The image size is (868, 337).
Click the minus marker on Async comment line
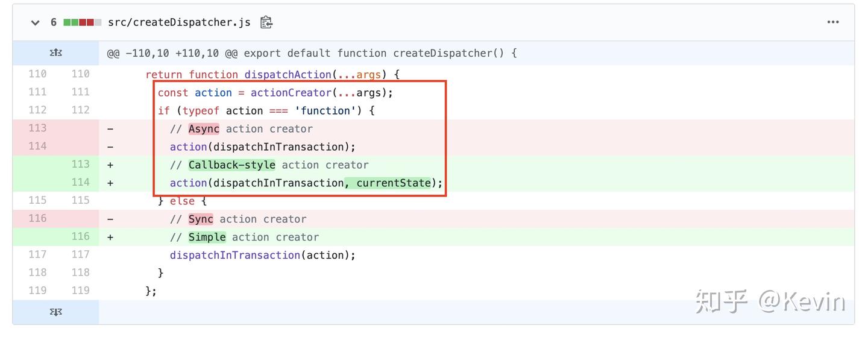tap(110, 128)
